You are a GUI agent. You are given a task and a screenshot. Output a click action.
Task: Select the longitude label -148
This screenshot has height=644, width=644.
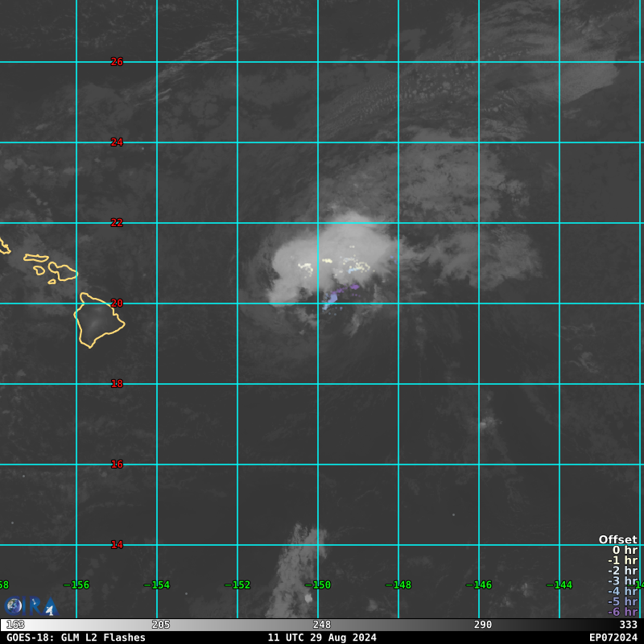pos(398,585)
